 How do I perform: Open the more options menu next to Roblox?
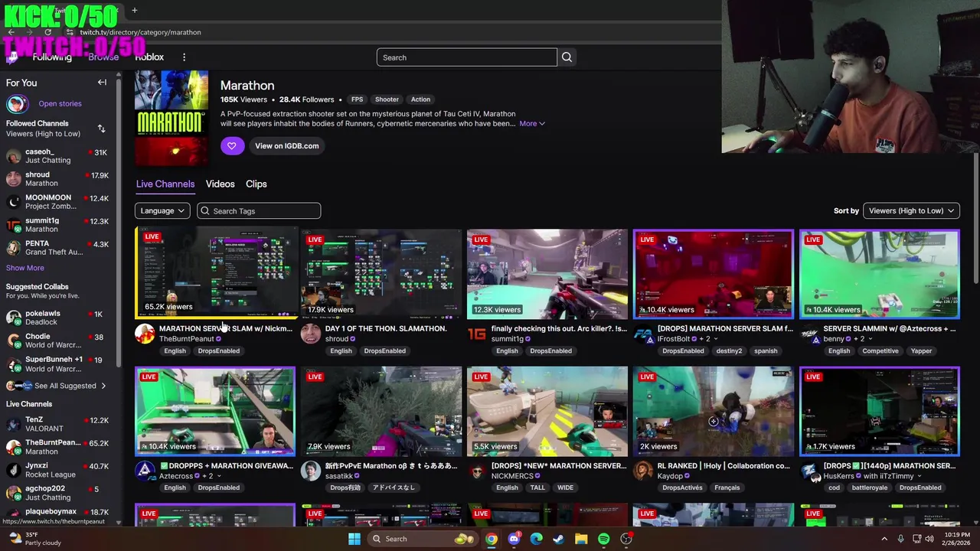pyautogui.click(x=184, y=57)
